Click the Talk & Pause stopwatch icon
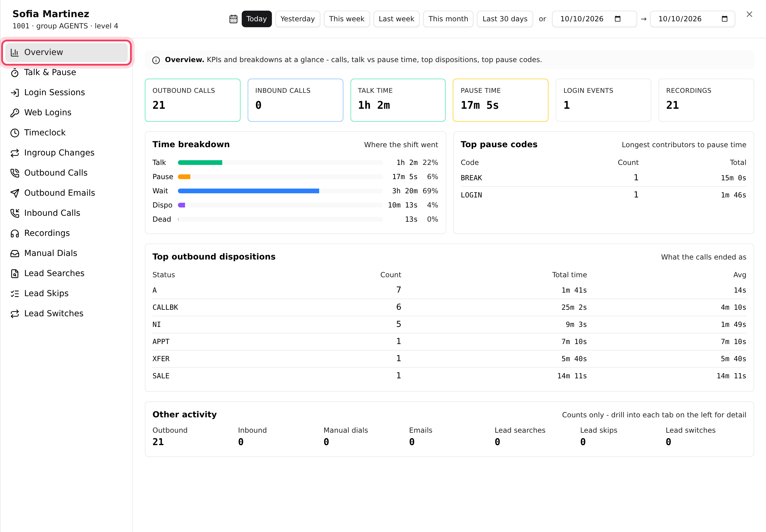The width and height of the screenshot is (766, 532). tap(15, 73)
